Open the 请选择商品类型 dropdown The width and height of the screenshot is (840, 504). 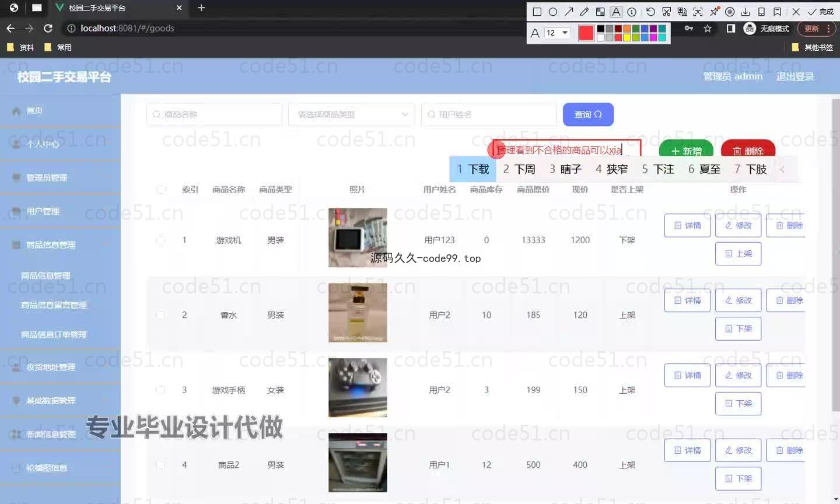tap(352, 114)
